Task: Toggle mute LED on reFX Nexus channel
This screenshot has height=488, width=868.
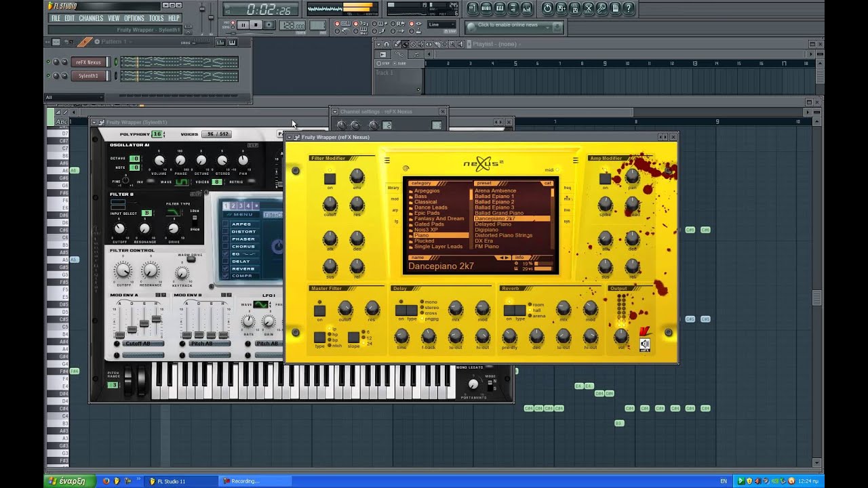Action: tap(48, 62)
